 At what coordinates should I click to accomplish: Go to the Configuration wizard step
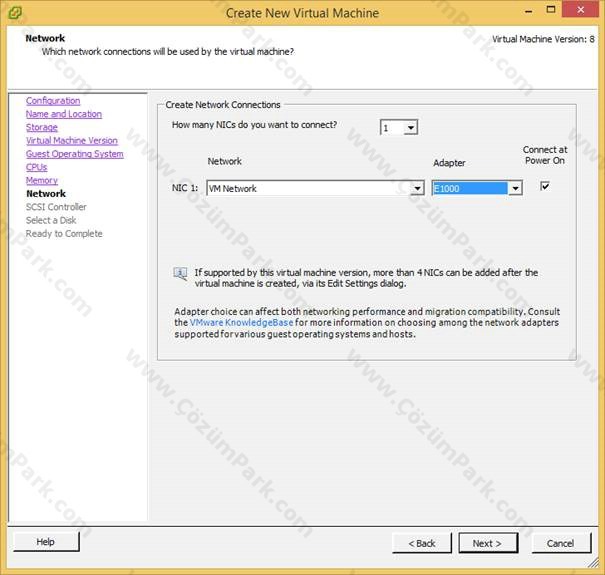(53, 101)
